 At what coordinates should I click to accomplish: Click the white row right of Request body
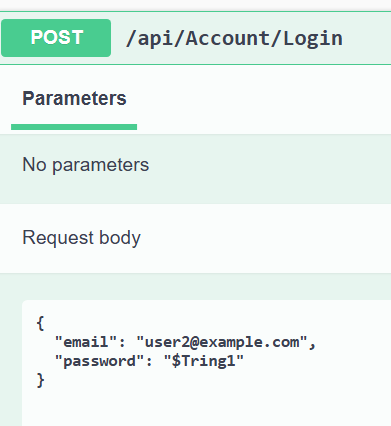(267, 238)
